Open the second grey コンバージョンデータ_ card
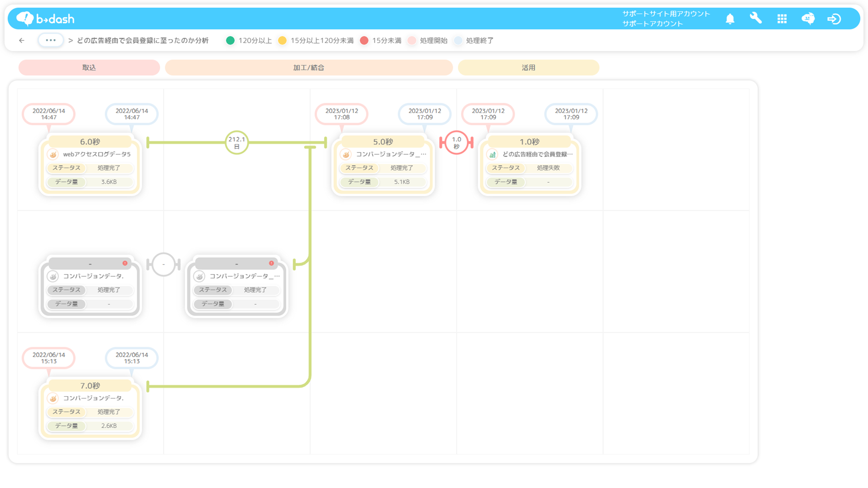The image size is (868, 488). tap(237, 286)
